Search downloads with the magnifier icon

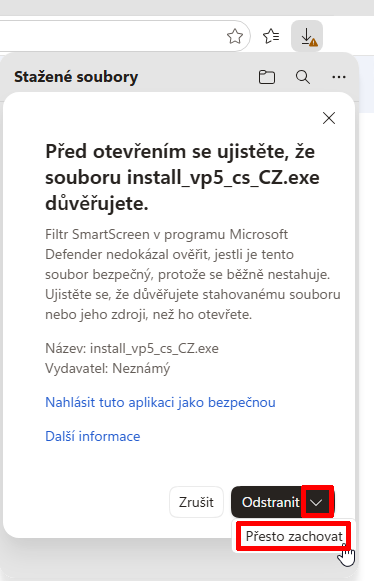[x=303, y=77]
